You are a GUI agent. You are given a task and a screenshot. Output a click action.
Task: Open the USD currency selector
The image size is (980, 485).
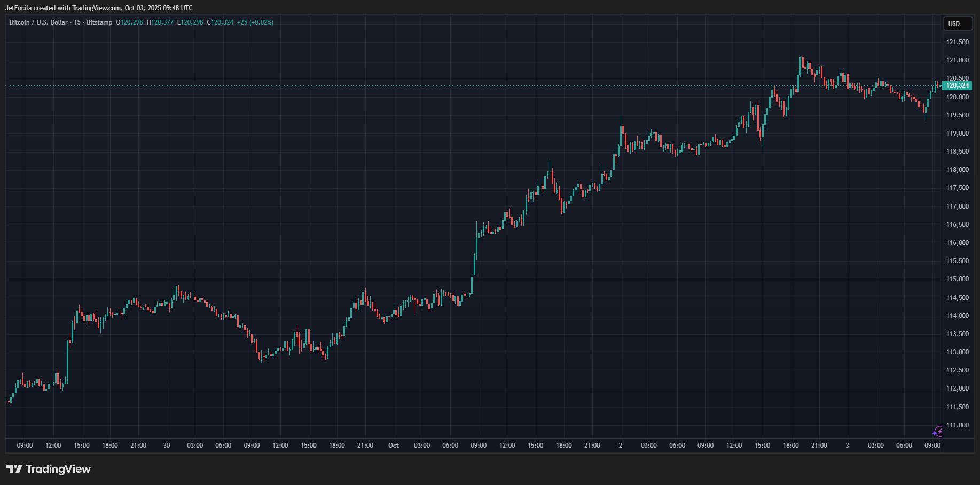(x=954, y=23)
